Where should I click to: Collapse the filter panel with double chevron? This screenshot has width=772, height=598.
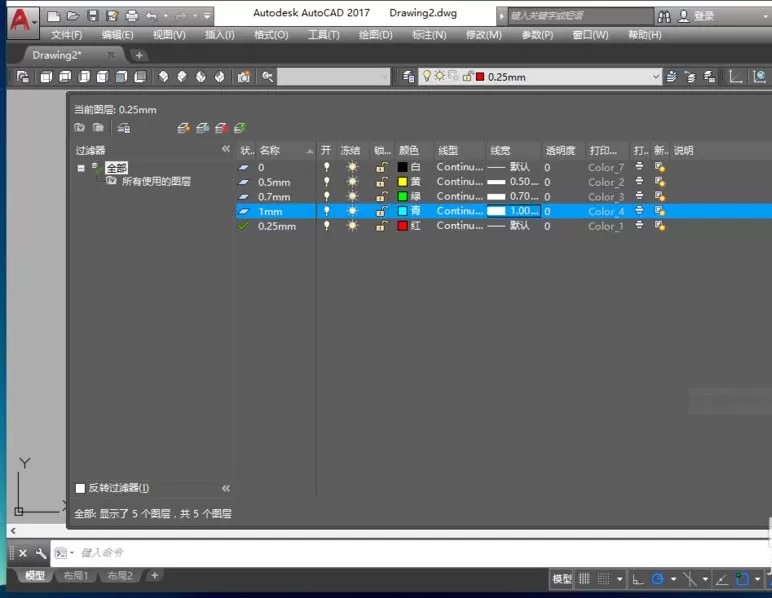226,149
